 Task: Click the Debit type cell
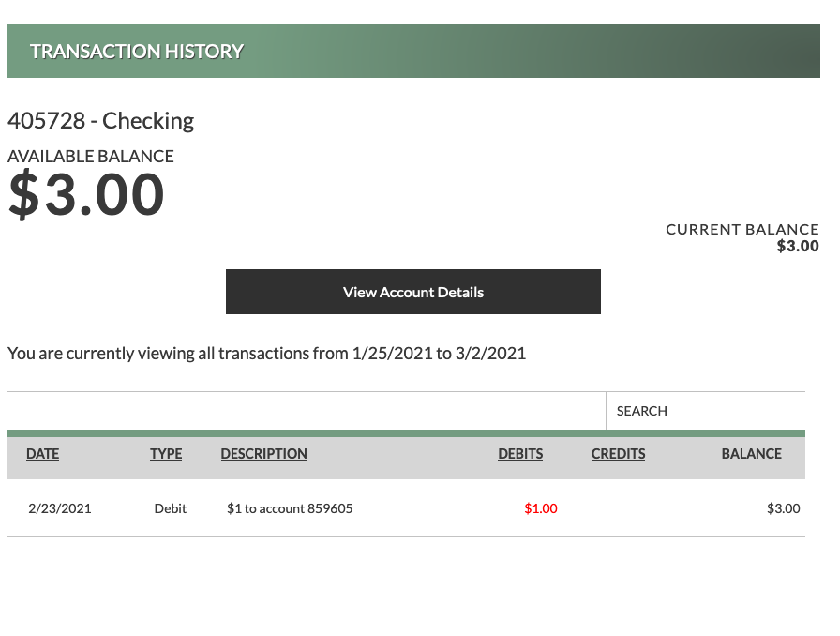coord(171,508)
